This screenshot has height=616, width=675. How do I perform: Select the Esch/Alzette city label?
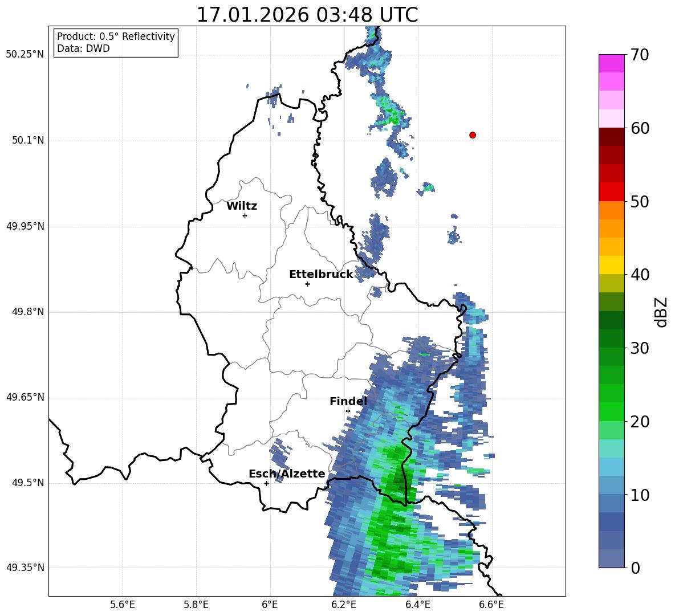tap(287, 474)
